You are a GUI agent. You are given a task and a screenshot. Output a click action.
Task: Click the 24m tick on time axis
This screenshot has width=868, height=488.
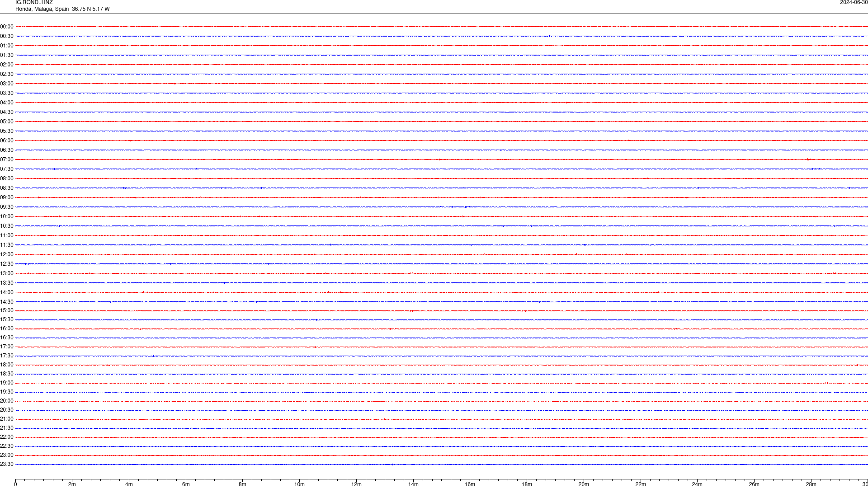(x=697, y=484)
